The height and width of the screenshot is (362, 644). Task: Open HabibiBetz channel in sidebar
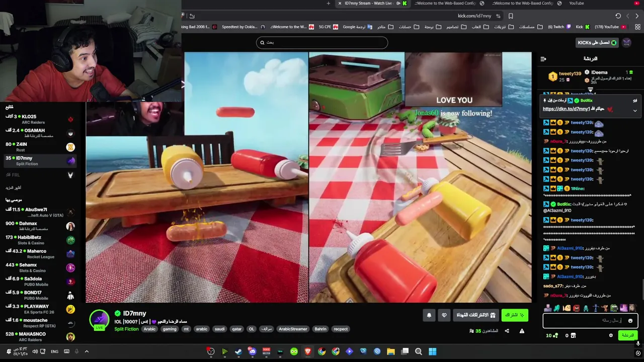39,240
